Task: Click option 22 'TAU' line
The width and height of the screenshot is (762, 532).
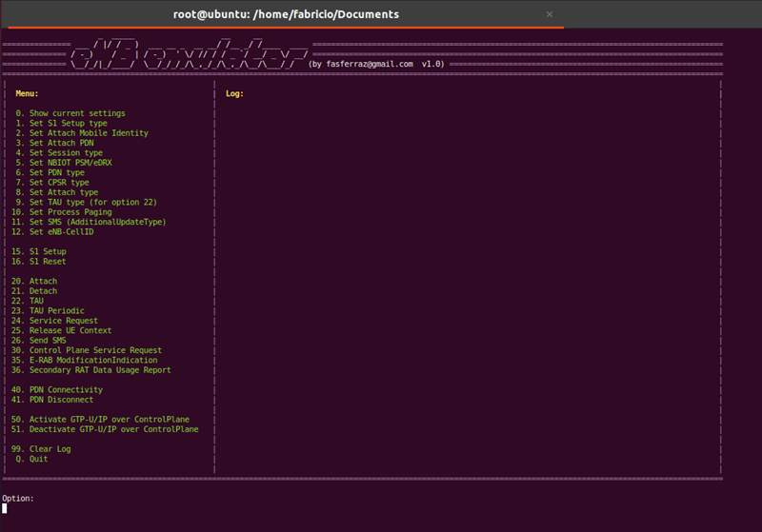Action: tap(28, 301)
